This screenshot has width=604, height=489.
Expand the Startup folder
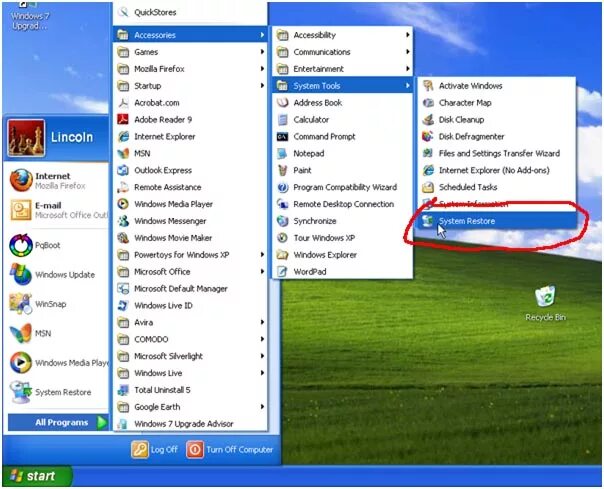click(191, 86)
